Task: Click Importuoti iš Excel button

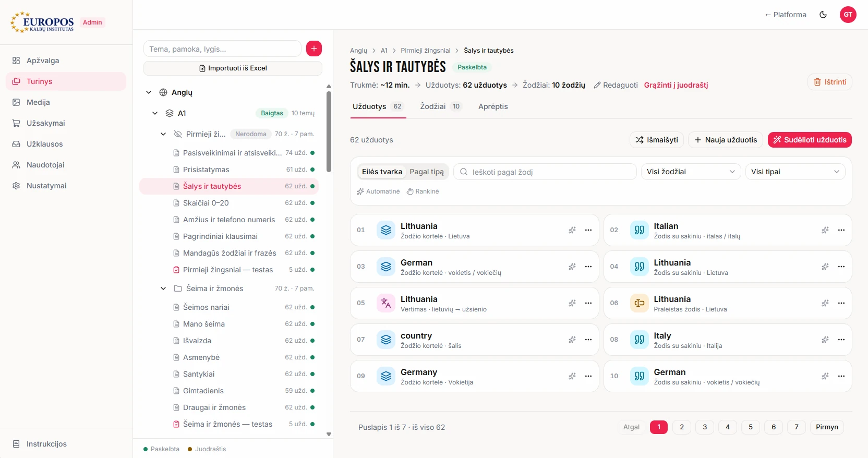Action: (x=233, y=68)
